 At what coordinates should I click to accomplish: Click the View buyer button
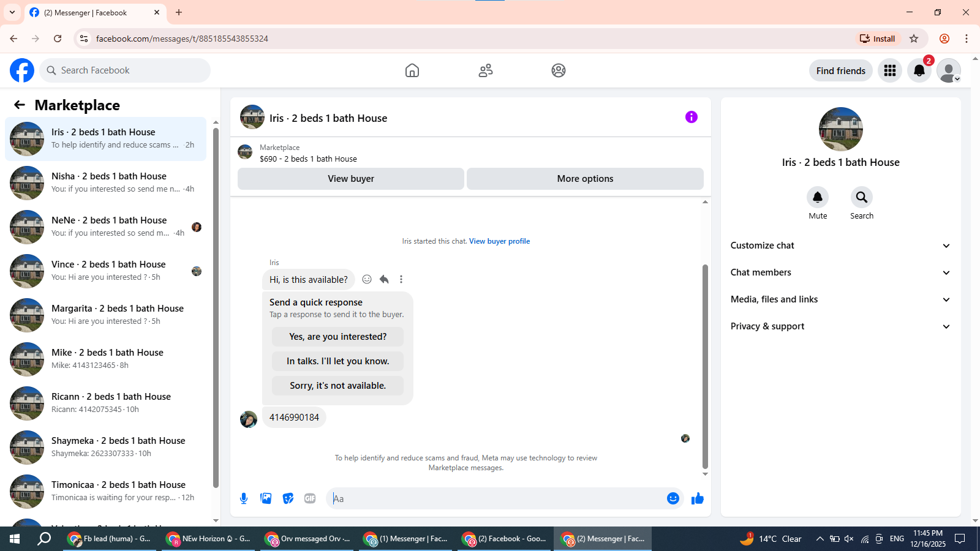pyautogui.click(x=351, y=179)
